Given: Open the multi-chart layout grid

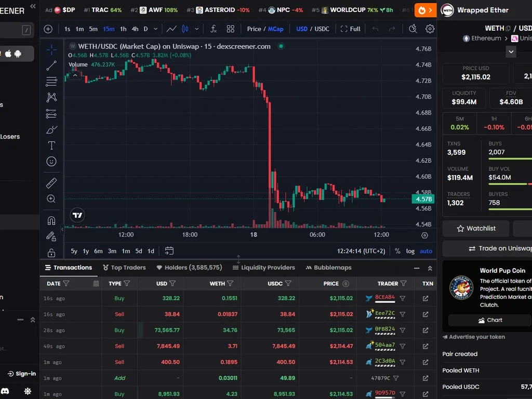Looking at the screenshot, I should [230, 29].
